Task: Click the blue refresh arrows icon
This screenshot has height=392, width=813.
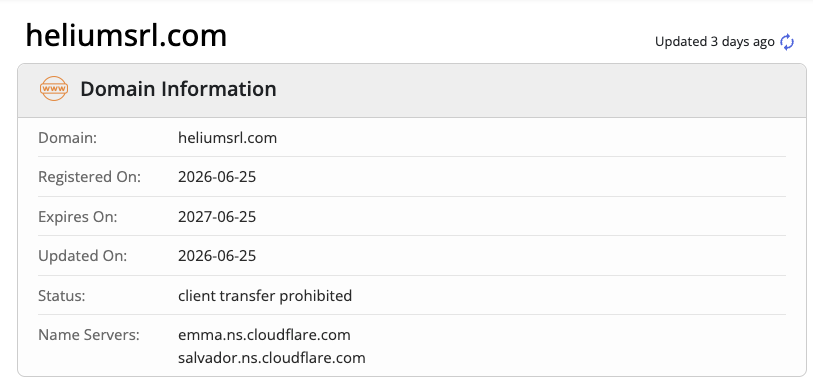Action: tap(787, 42)
